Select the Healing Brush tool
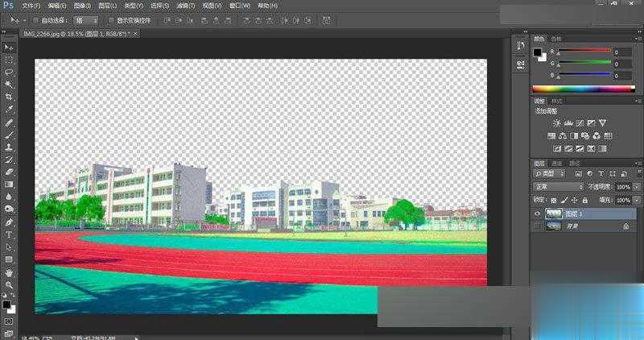Screen dimensions: 644x340 [x=9, y=122]
